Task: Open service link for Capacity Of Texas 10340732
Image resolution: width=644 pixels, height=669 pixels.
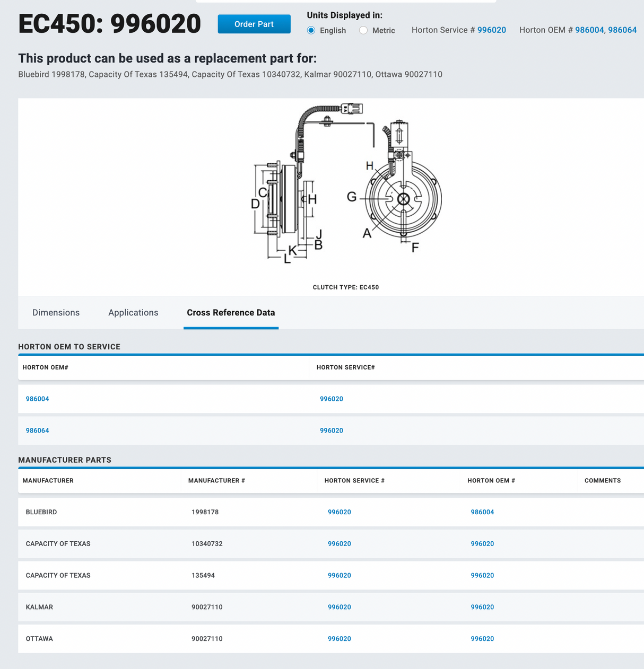Action: 339,543
